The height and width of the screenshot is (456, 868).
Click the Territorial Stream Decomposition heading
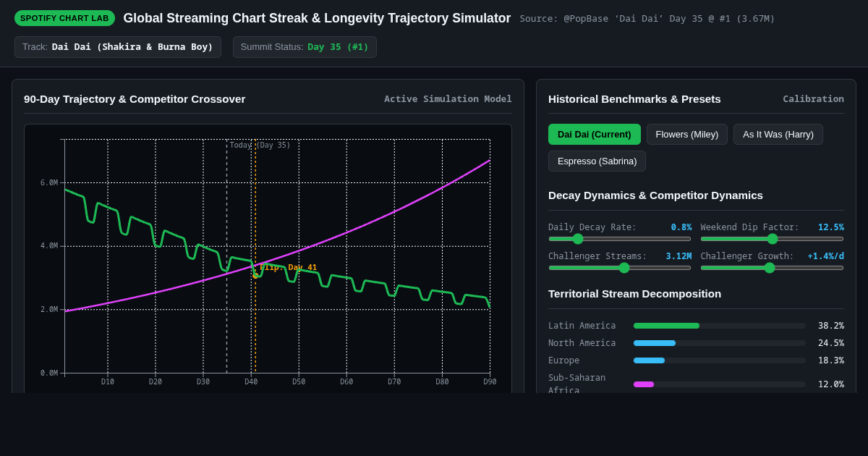[634, 293]
